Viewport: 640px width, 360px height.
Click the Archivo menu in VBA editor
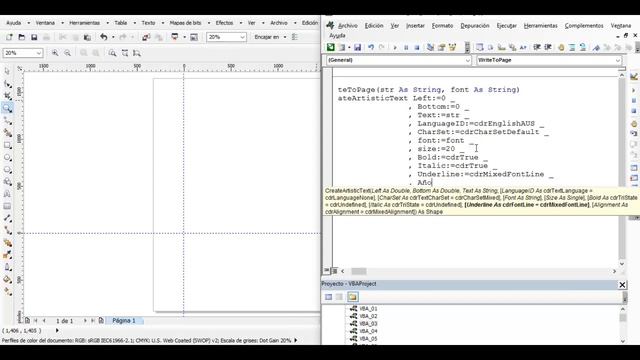pyautogui.click(x=347, y=26)
